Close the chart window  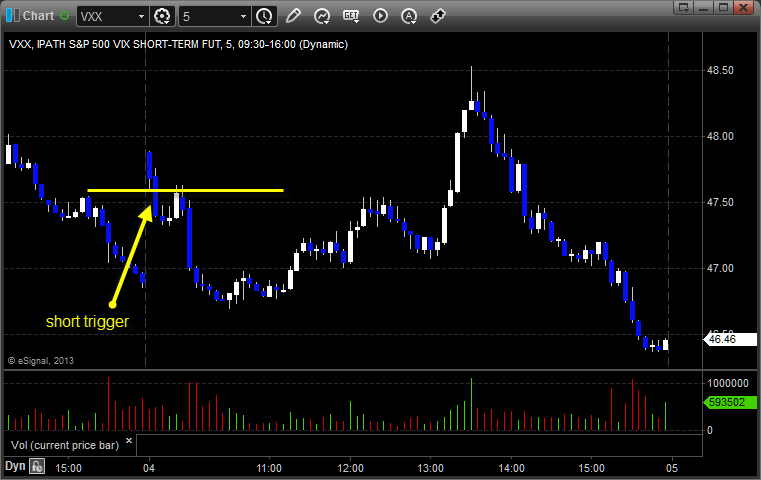pyautogui.click(x=743, y=7)
